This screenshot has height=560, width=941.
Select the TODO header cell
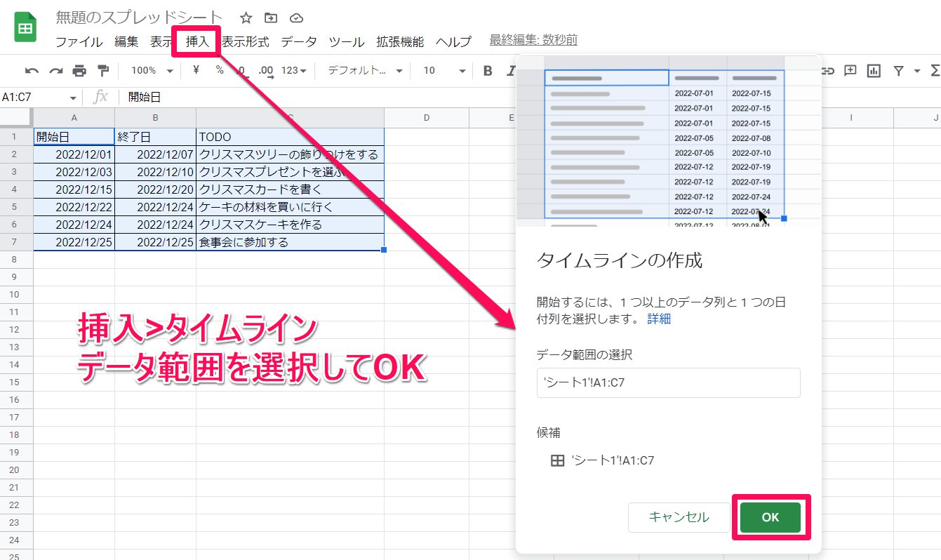pyautogui.click(x=291, y=137)
